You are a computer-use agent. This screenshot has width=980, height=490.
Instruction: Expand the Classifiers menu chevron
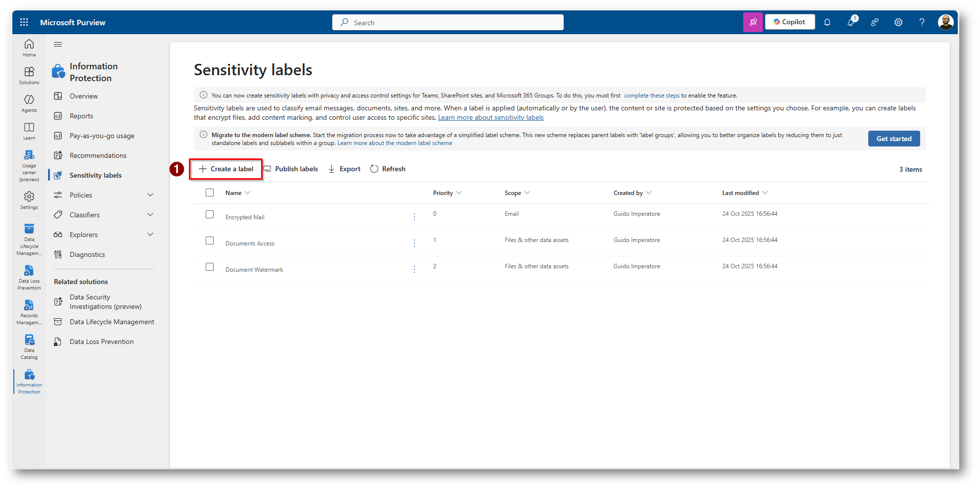point(150,215)
